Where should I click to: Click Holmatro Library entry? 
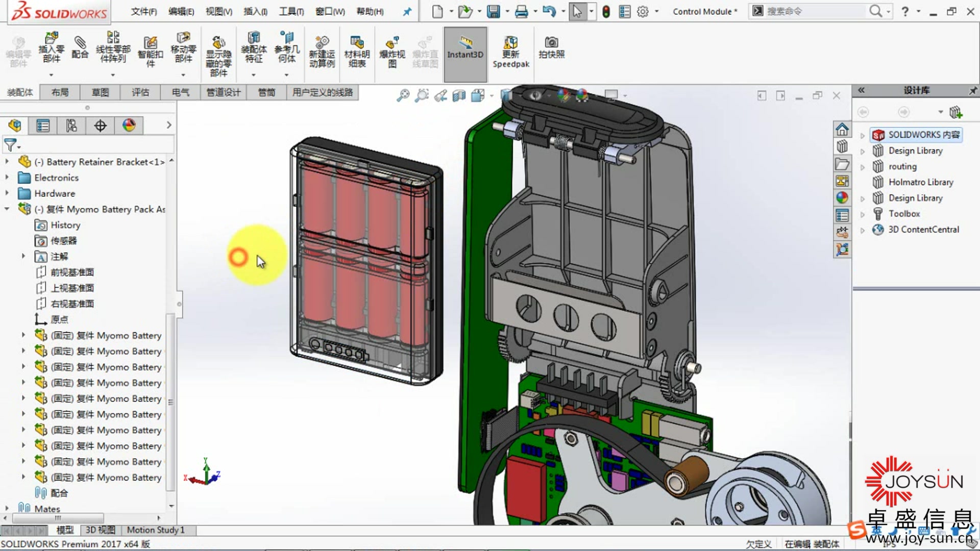920,182
